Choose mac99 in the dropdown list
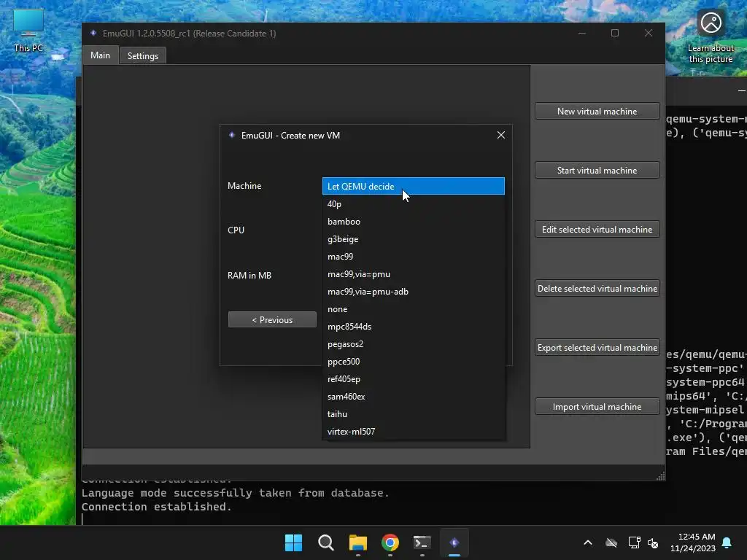Screen dimensions: 747x560 pyautogui.click(x=413, y=257)
